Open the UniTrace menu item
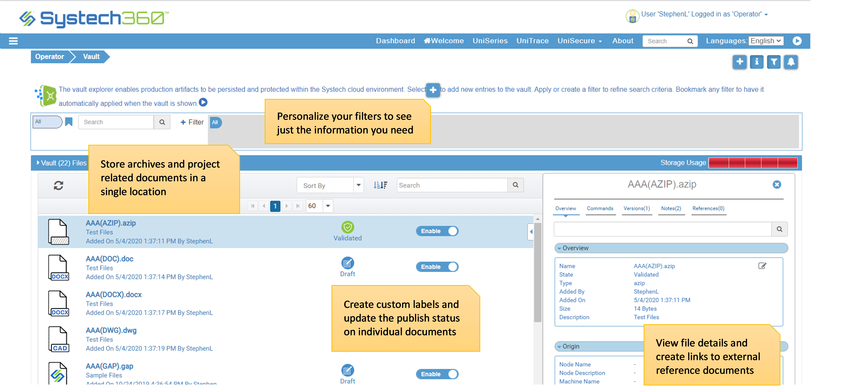Screen dimensions: 868x388 coord(532,41)
